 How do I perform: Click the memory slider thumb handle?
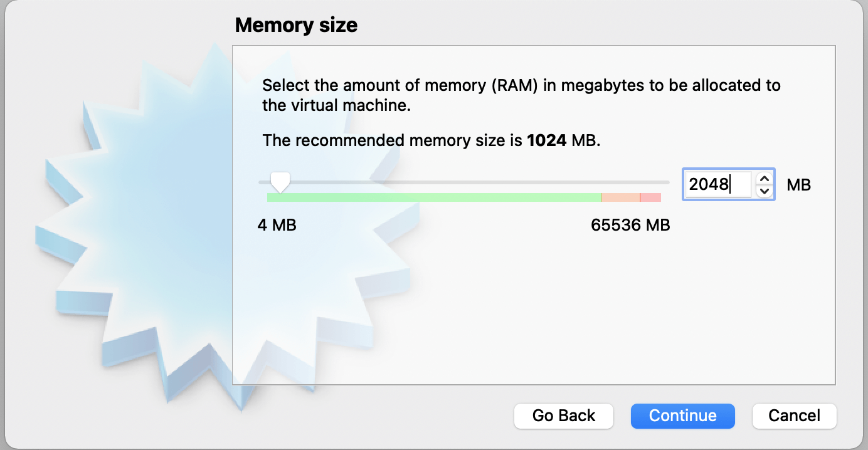pyautogui.click(x=280, y=182)
